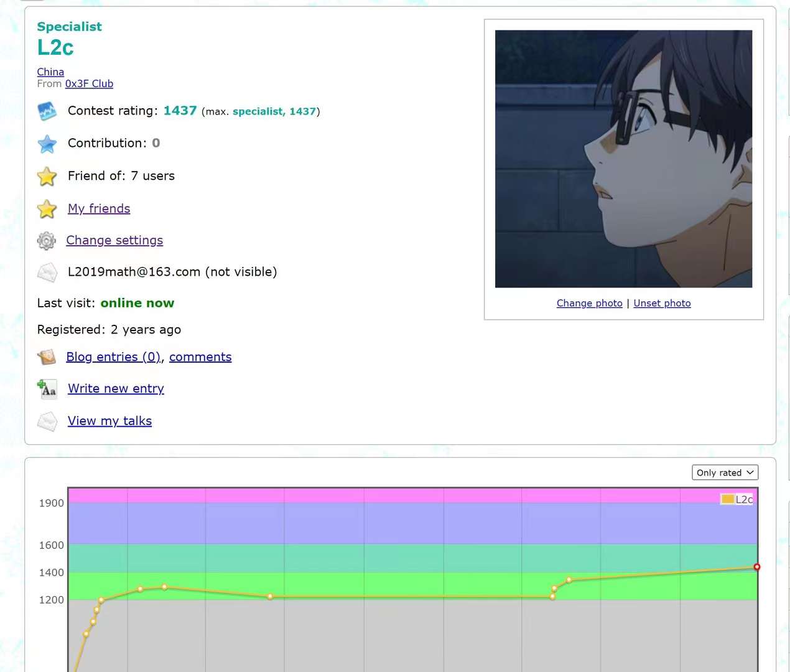This screenshot has width=790, height=672.
Task: Click the envelope icon beside the email
Action: click(x=47, y=273)
